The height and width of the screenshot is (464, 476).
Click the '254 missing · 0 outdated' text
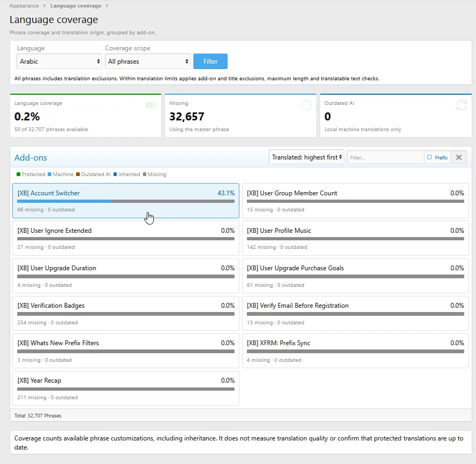47,322
